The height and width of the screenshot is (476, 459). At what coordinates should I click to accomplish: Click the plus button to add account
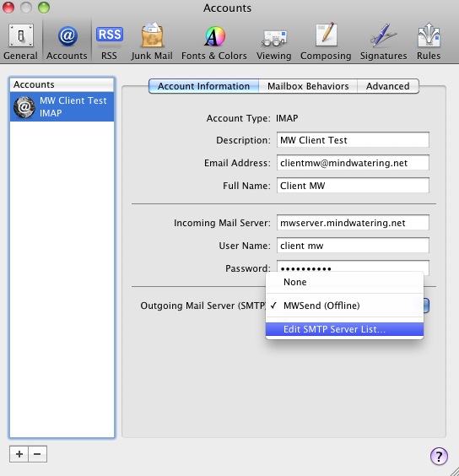point(19,454)
